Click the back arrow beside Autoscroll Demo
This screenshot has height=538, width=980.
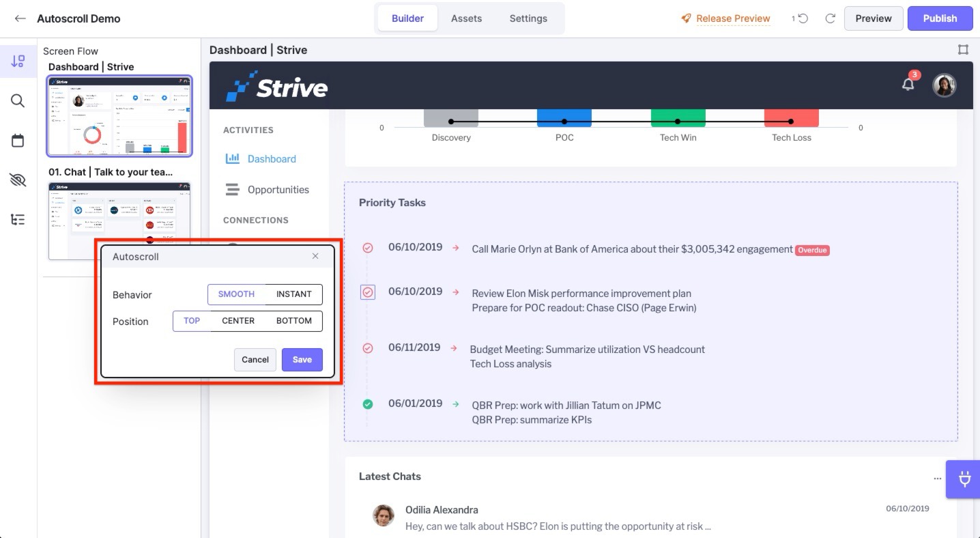[20, 18]
